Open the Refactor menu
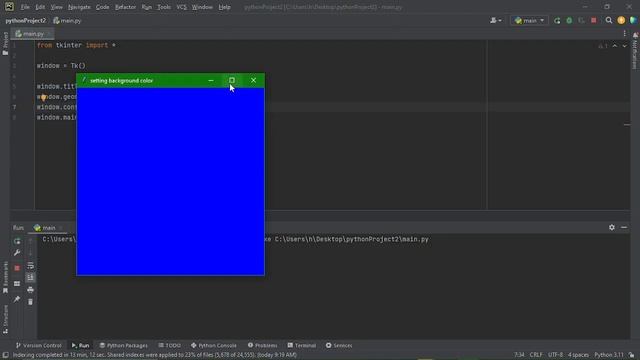640x360 pixels. click(126, 7)
